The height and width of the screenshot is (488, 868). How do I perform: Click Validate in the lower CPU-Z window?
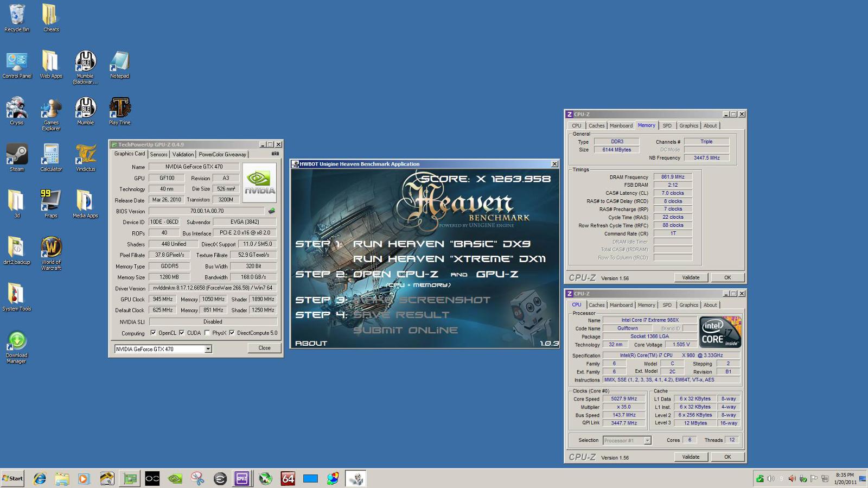tap(691, 457)
